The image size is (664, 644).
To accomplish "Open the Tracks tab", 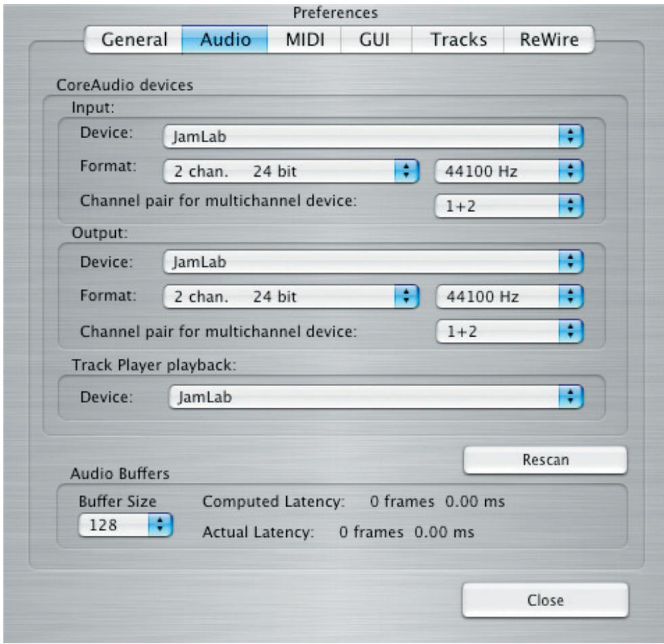I will coord(458,40).
